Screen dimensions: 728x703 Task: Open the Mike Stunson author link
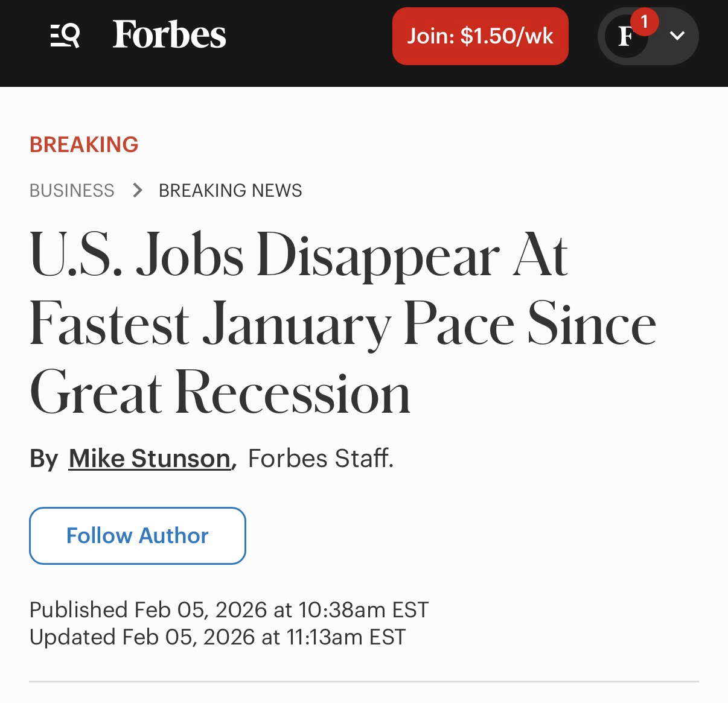149,459
